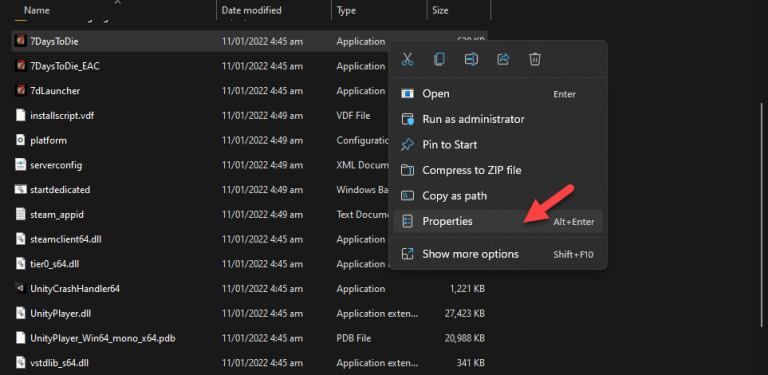This screenshot has height=375, width=768.
Task: Select the 7DaysToDie file name
Action: click(54, 42)
